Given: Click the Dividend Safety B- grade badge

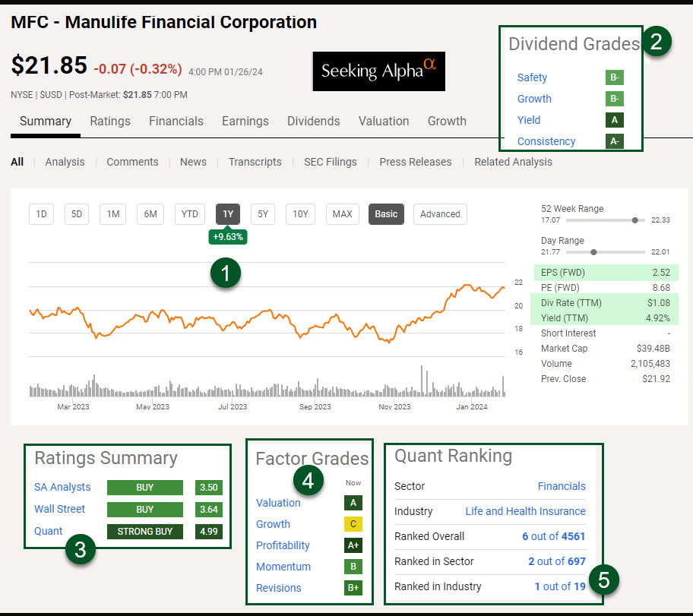Looking at the screenshot, I should point(614,77).
